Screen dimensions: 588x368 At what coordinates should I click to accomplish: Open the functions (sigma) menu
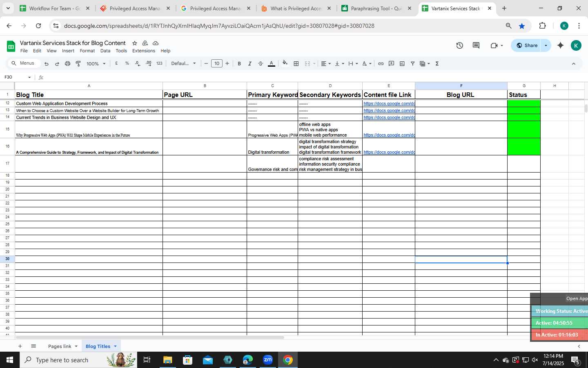(x=437, y=64)
